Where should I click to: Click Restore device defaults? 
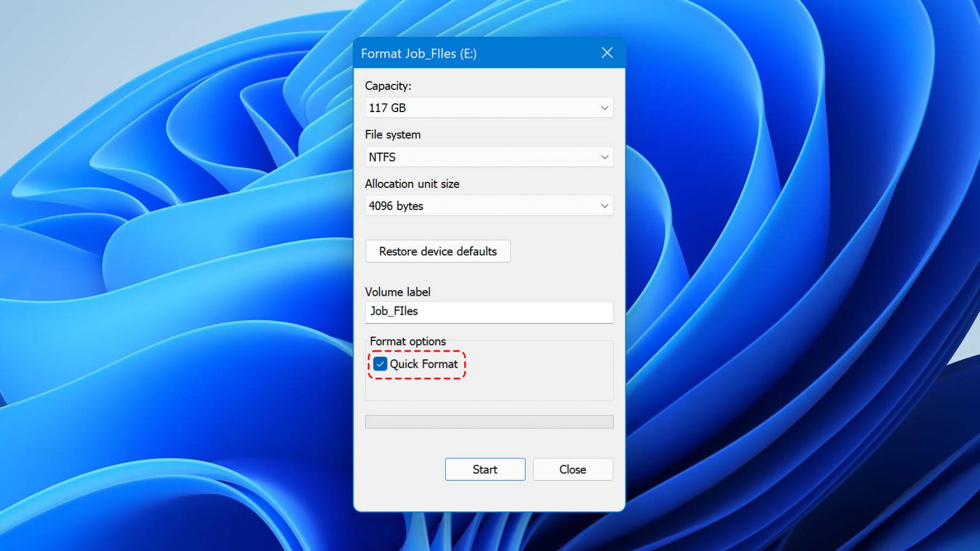(x=437, y=251)
